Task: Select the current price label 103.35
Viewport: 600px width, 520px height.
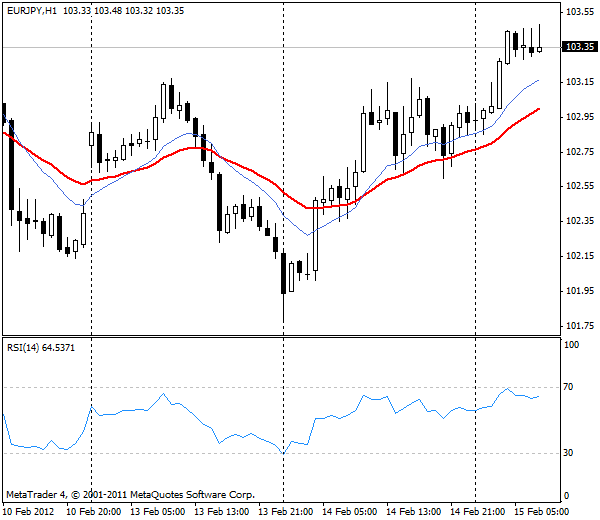Action: pyautogui.click(x=579, y=47)
